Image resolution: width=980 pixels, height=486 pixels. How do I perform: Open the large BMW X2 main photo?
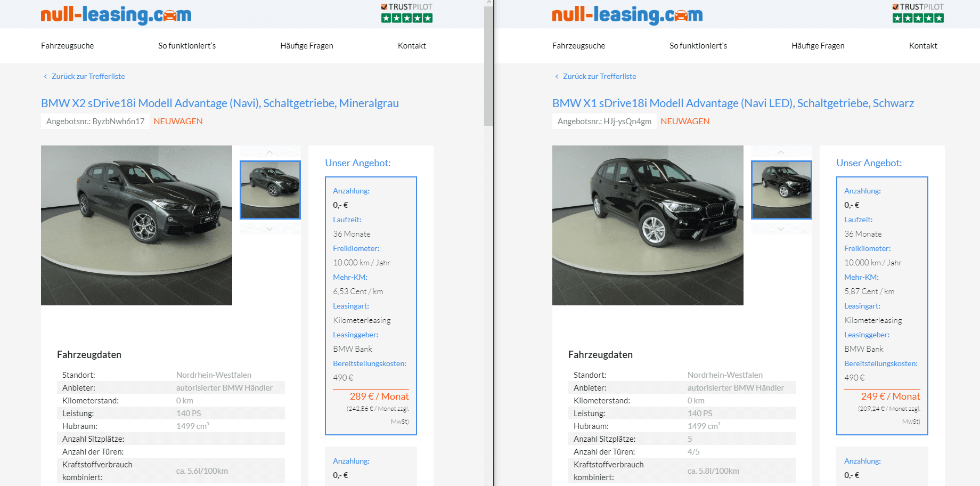pyautogui.click(x=136, y=225)
